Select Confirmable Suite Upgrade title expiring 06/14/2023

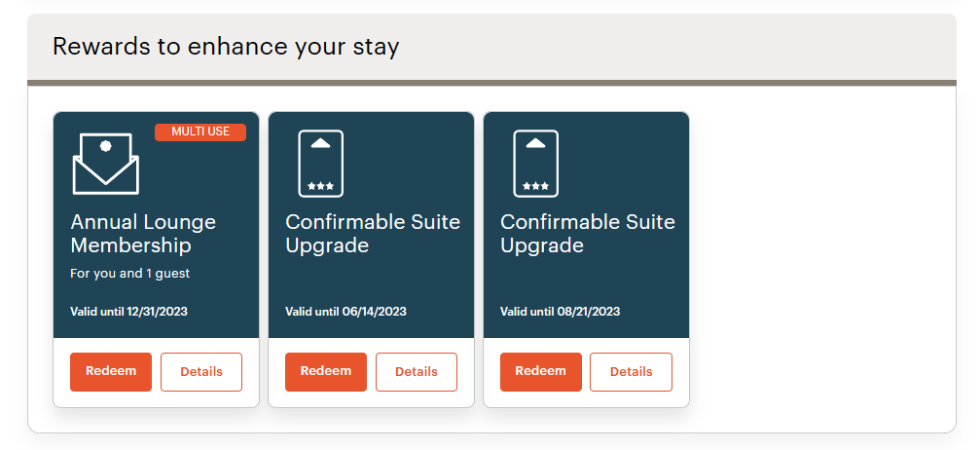pos(373,234)
